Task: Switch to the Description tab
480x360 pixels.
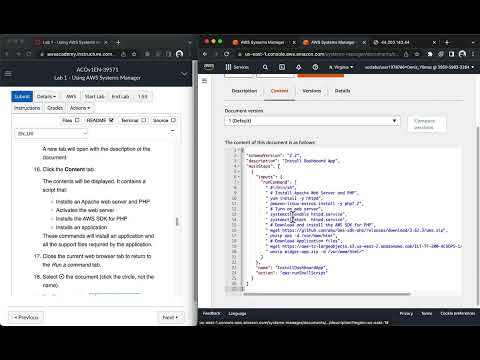Action: click(x=244, y=91)
